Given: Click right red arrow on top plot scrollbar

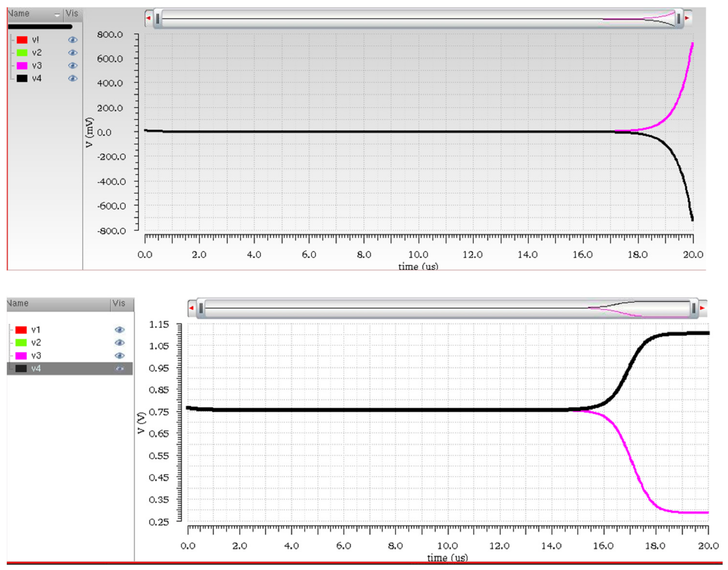Looking at the screenshot, I should click(687, 18).
